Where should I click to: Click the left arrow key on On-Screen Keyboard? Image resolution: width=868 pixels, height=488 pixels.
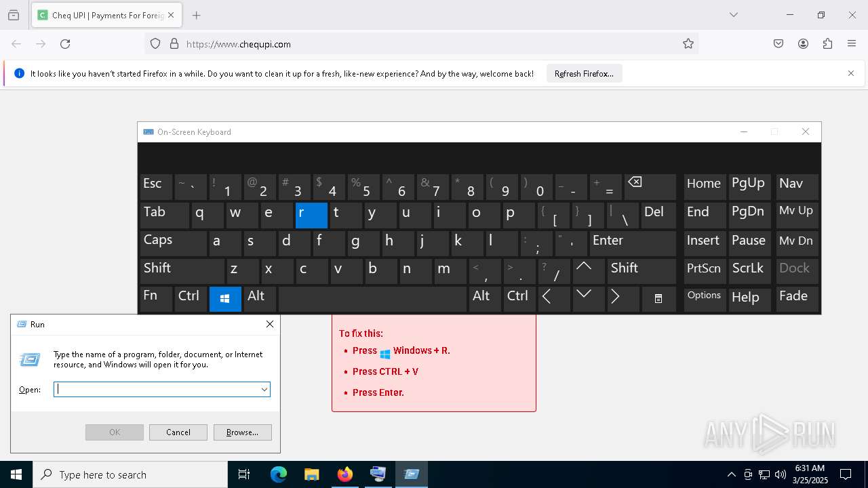click(553, 299)
